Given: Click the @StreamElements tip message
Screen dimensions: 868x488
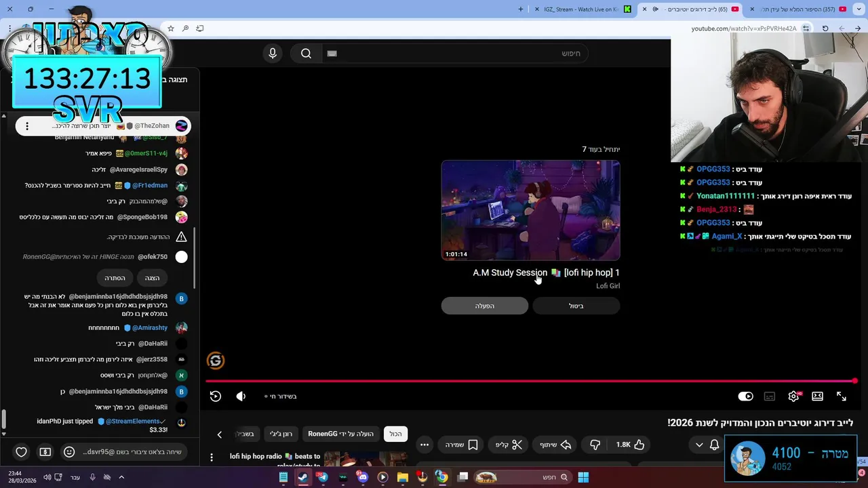Looking at the screenshot, I should (102, 425).
